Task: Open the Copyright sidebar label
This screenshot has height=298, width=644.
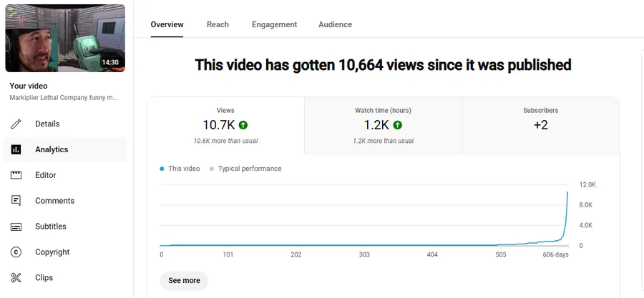Action: (52, 252)
